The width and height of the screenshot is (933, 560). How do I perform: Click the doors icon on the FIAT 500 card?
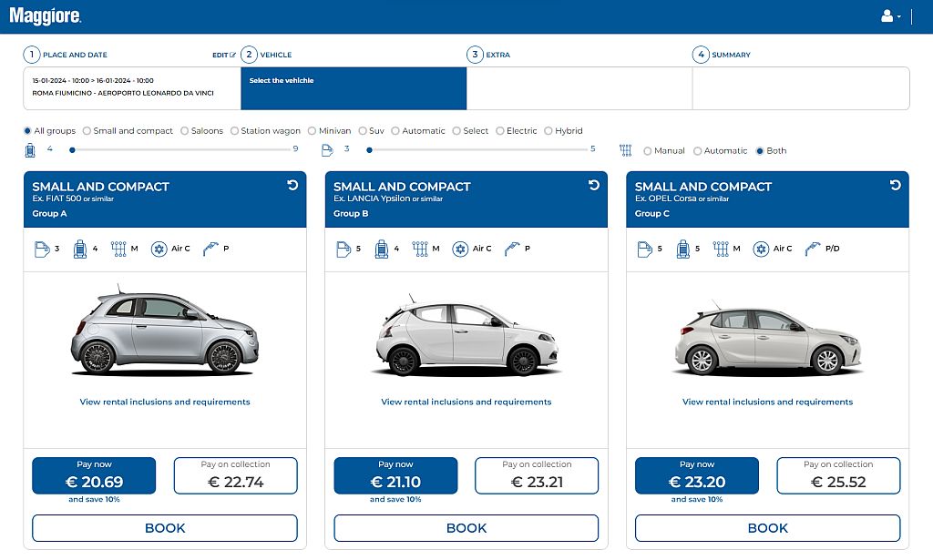tap(42, 248)
